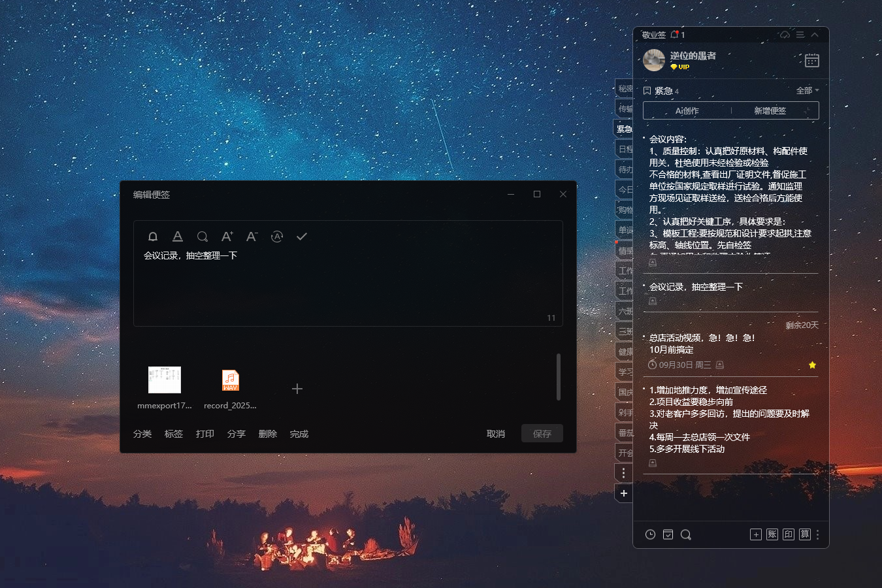Click the 取消 button

(x=496, y=434)
